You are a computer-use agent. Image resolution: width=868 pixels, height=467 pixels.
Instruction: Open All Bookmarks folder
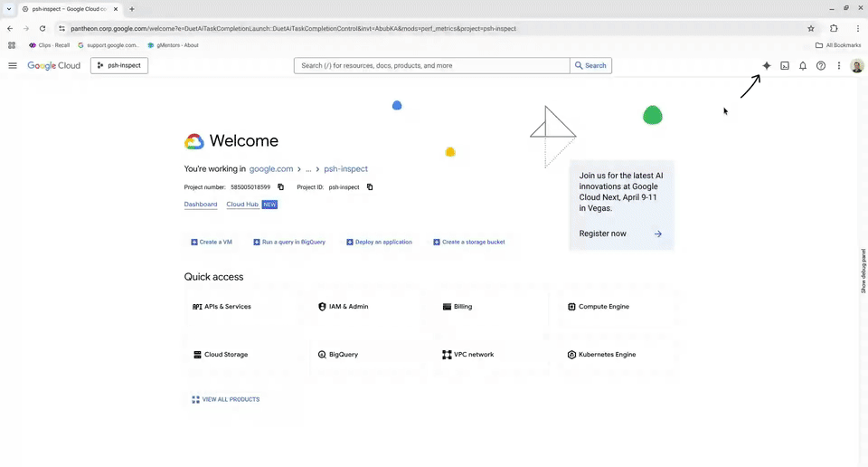pyautogui.click(x=838, y=45)
